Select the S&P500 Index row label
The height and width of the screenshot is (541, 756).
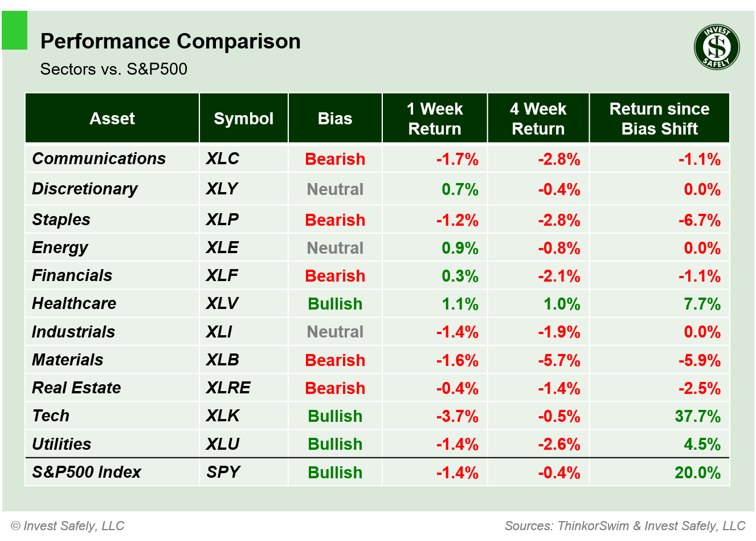[87, 472]
